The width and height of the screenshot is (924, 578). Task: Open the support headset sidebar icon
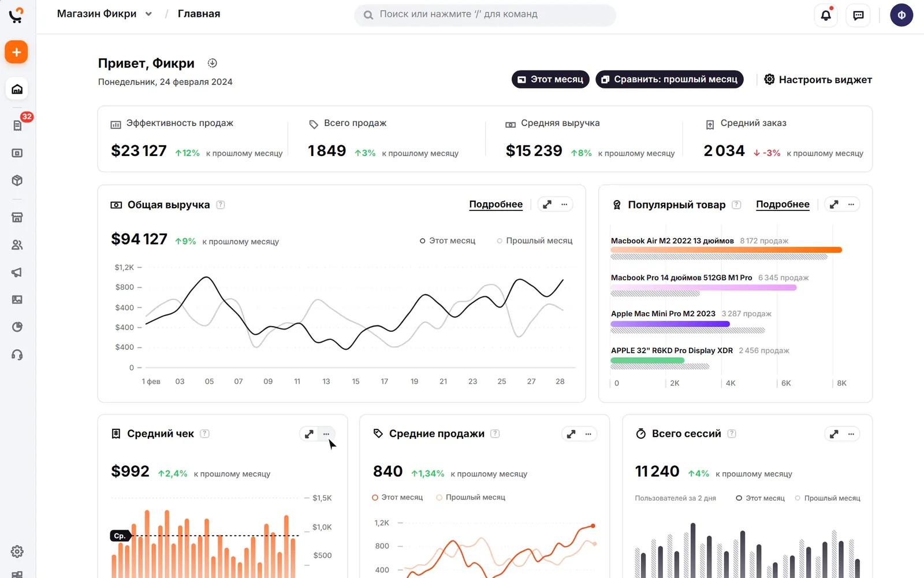tap(17, 355)
